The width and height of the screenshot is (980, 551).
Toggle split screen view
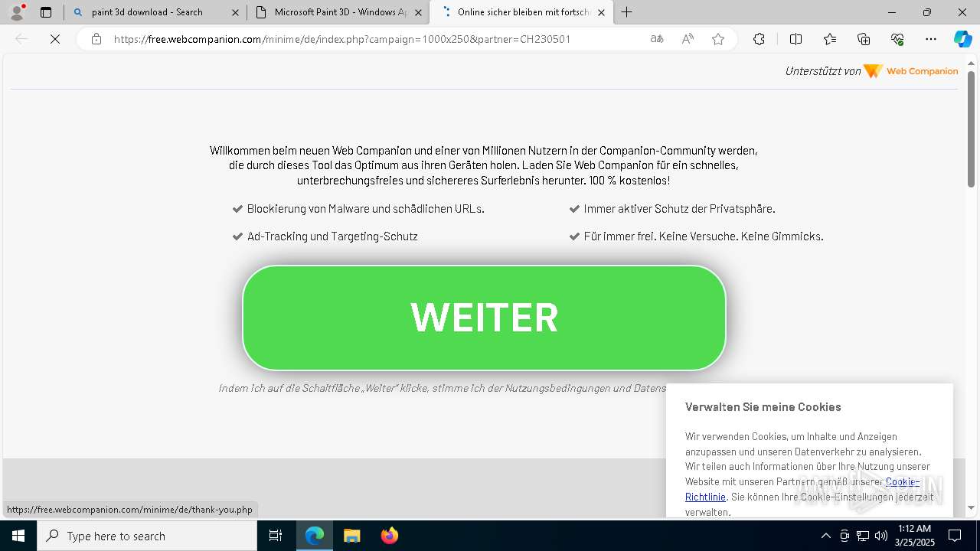coord(795,39)
